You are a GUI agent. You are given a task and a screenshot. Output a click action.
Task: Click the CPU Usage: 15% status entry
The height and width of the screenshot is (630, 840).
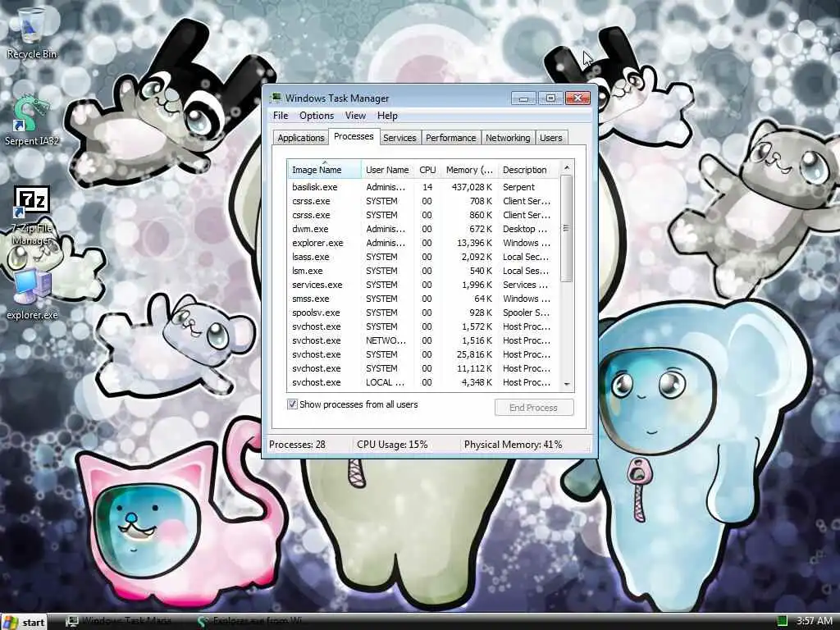[392, 444]
